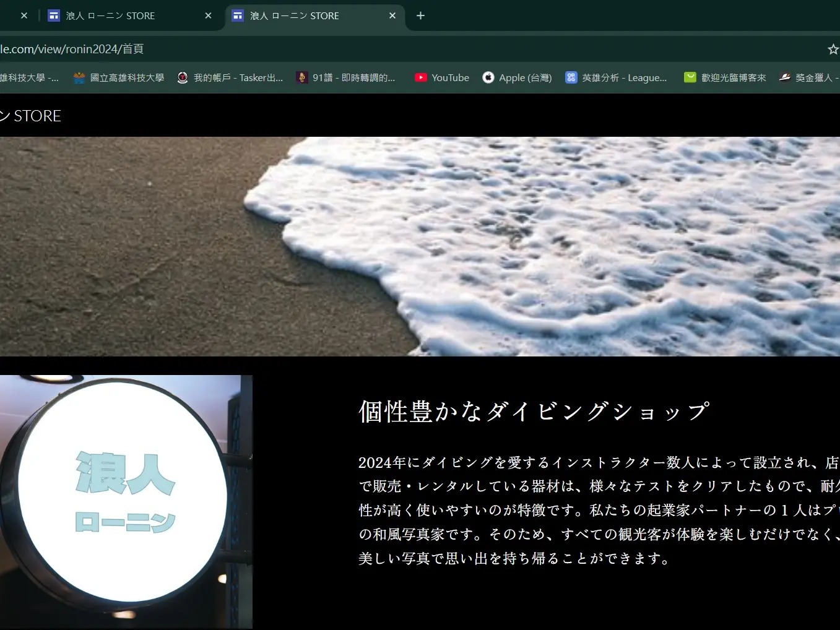
Task: Click the YouTube bookmark favicon
Action: coord(421,77)
